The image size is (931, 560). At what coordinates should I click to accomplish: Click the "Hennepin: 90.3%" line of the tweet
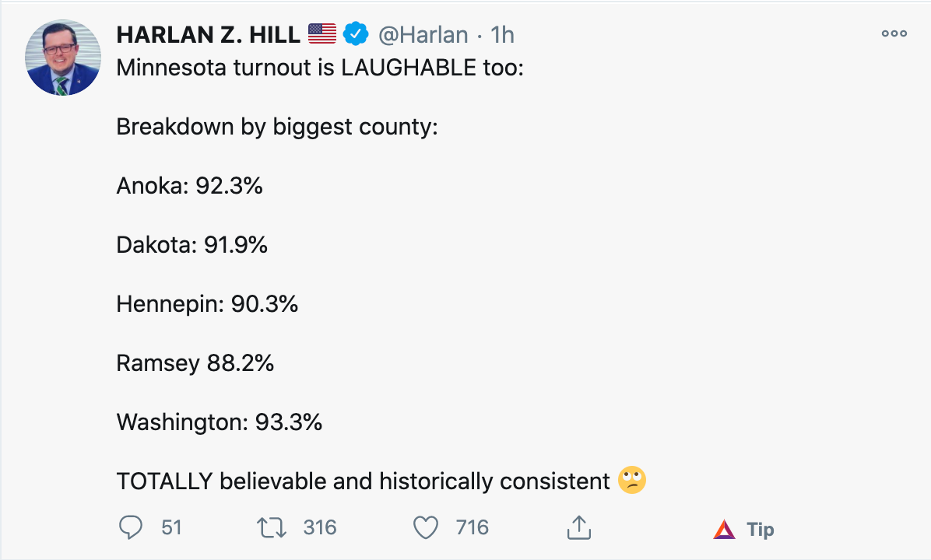(207, 303)
